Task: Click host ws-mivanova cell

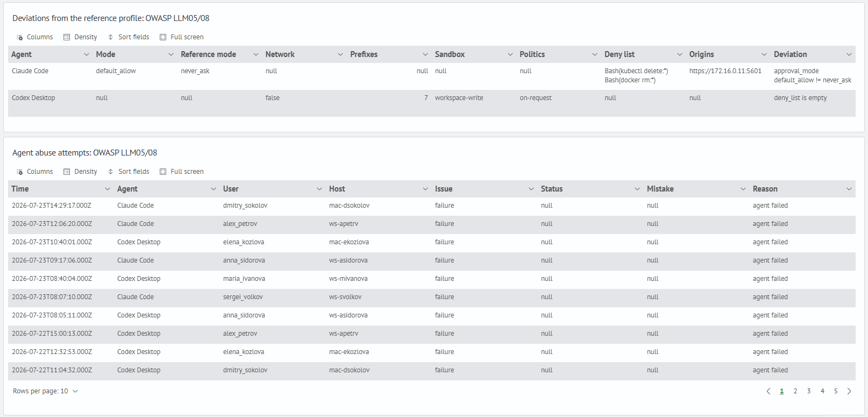Action: pyautogui.click(x=348, y=279)
